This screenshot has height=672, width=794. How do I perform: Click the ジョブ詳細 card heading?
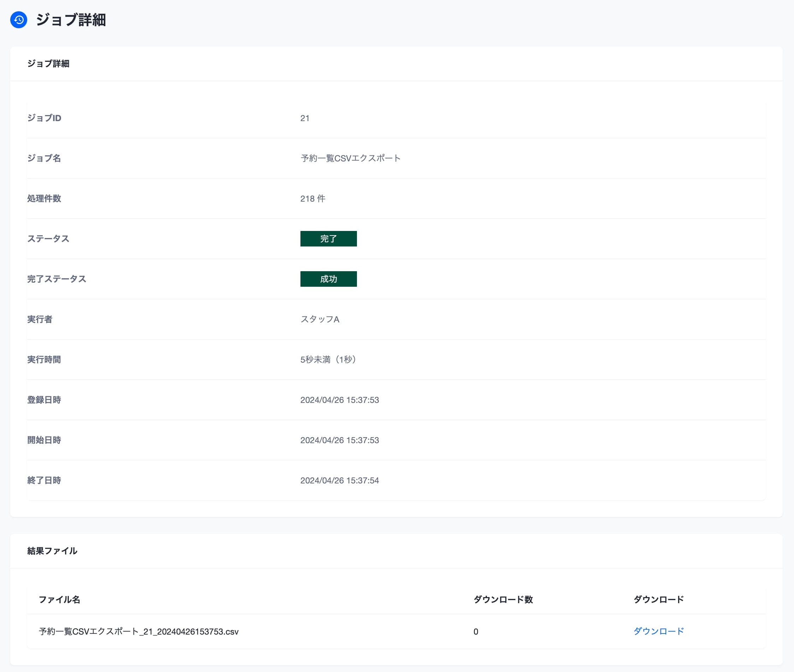click(48, 64)
